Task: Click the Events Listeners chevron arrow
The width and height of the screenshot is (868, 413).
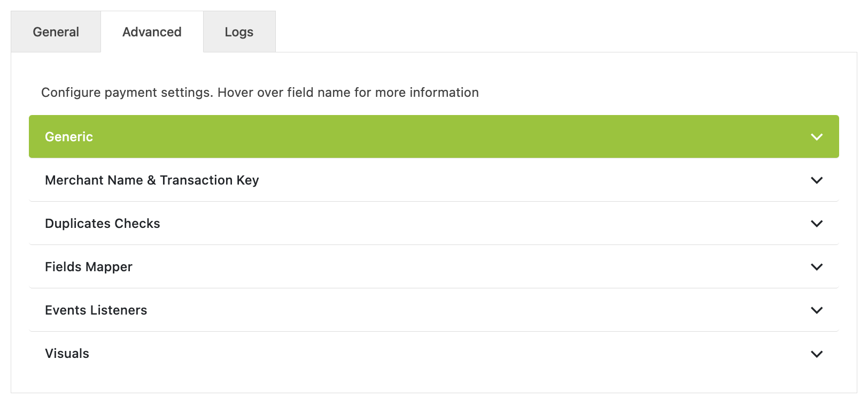Action: tap(816, 310)
